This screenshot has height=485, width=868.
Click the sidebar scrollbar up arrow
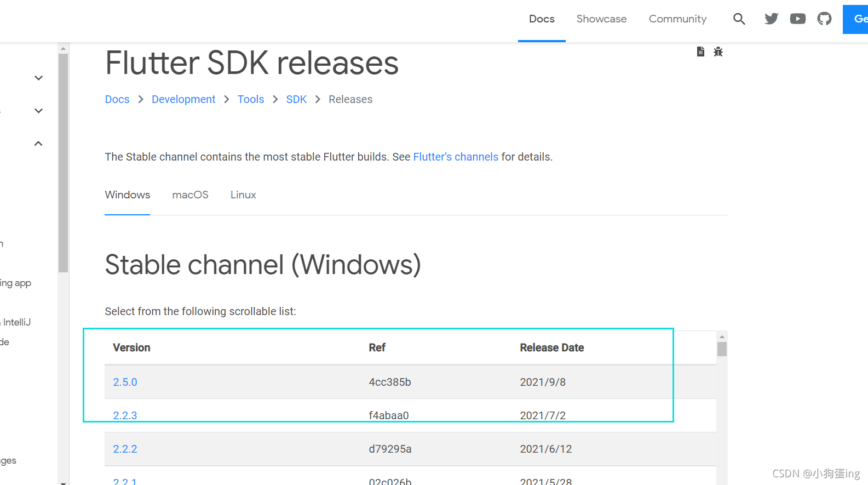click(63, 48)
